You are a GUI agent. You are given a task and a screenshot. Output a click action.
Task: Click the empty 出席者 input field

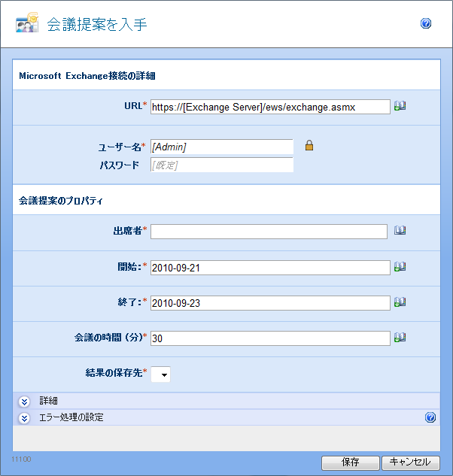tap(269, 231)
